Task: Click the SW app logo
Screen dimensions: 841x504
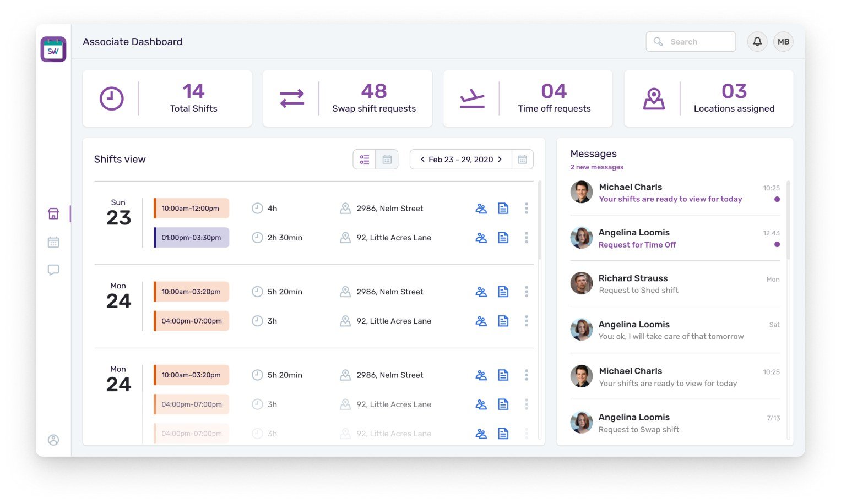Action: [53, 50]
